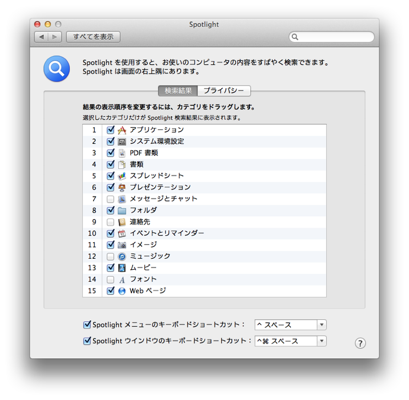Image resolution: width=409 pixels, height=400 pixels.
Task: Click the magnifier icon in the search field
Action: (x=295, y=37)
